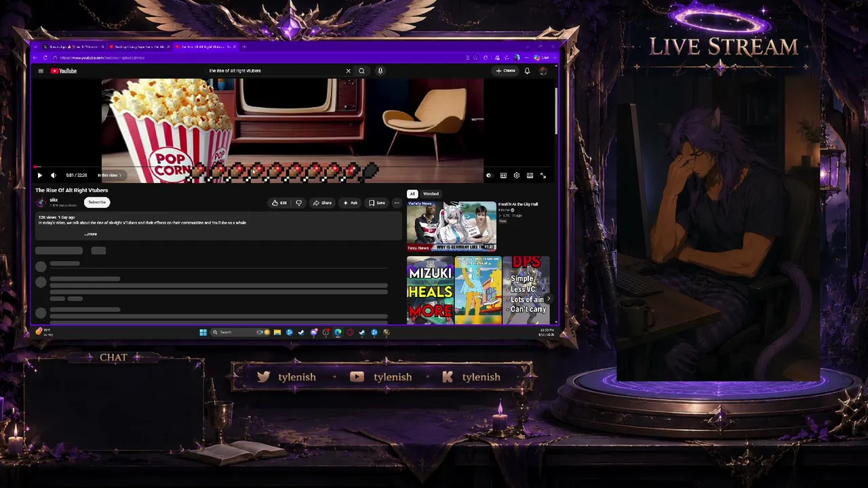Open the weather widget on the taskbar

click(x=43, y=332)
